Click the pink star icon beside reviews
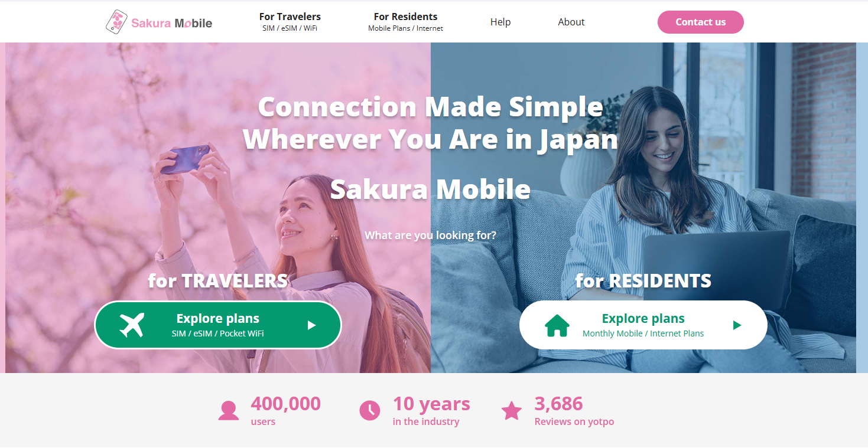Image resolution: width=868 pixels, height=448 pixels. click(x=512, y=411)
